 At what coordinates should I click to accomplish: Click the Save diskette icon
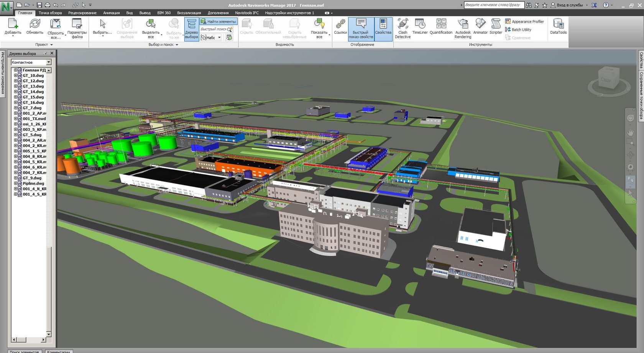point(39,5)
